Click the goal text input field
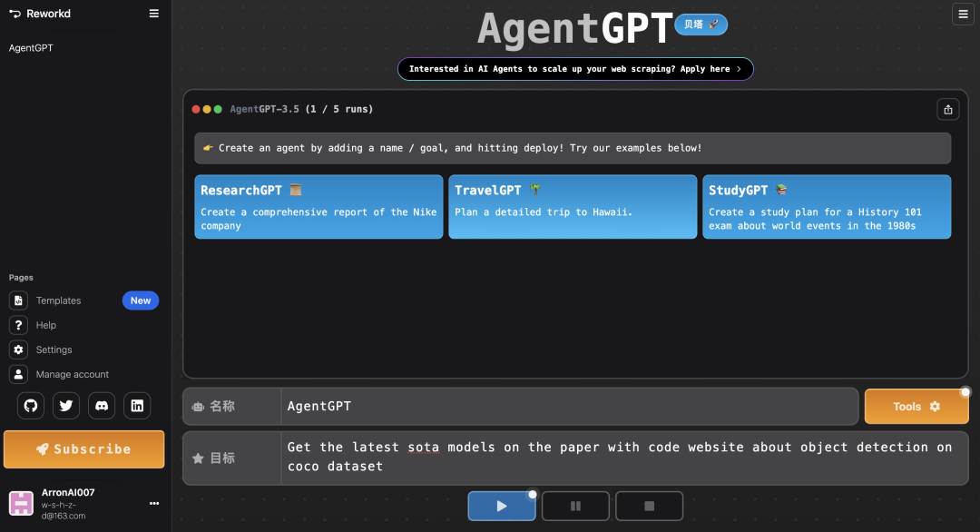The image size is (980, 532). pos(624,458)
